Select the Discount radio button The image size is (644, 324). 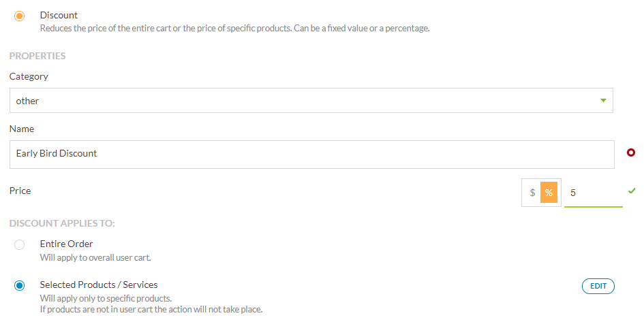tap(19, 16)
